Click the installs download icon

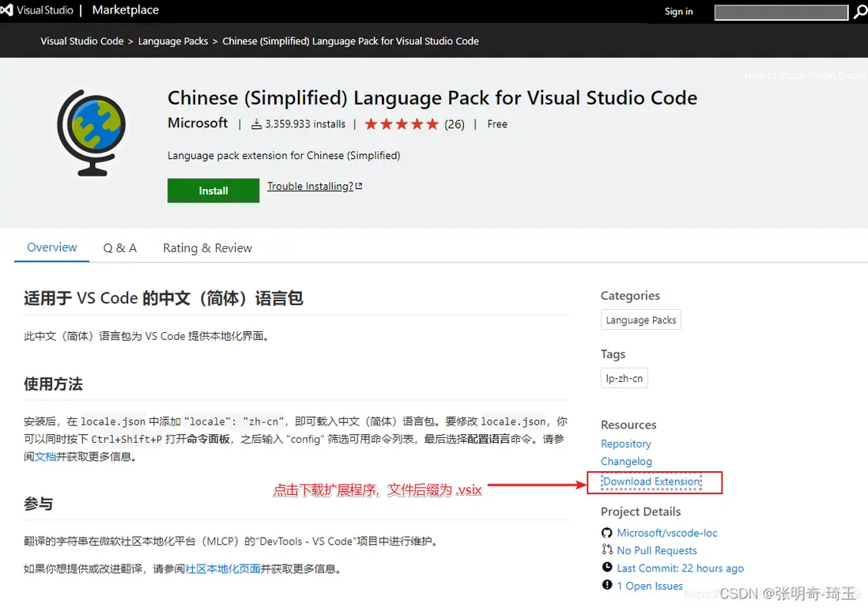point(256,124)
